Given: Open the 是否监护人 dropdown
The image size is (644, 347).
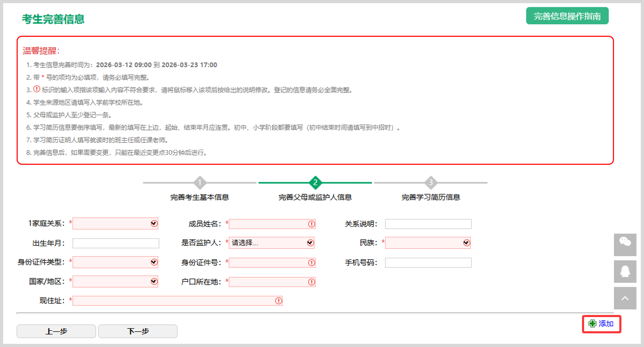Looking at the screenshot, I should pos(272,243).
